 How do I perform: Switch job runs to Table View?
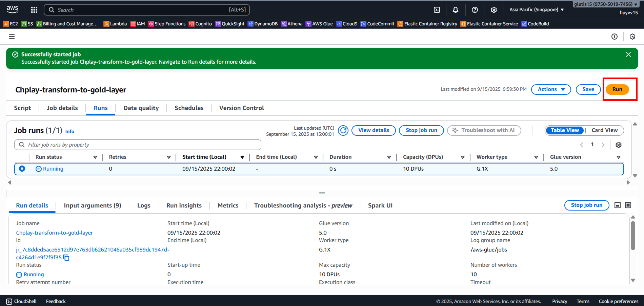(x=565, y=130)
